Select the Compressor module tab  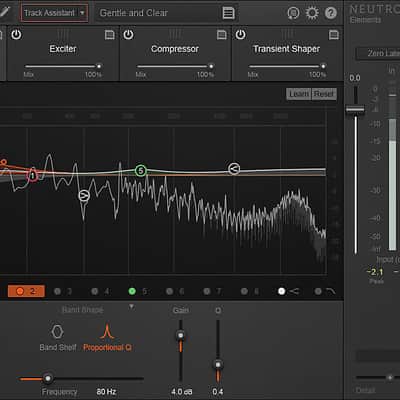tap(175, 49)
